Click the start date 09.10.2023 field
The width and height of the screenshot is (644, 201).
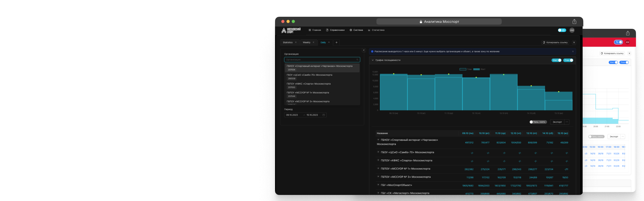[x=292, y=115]
